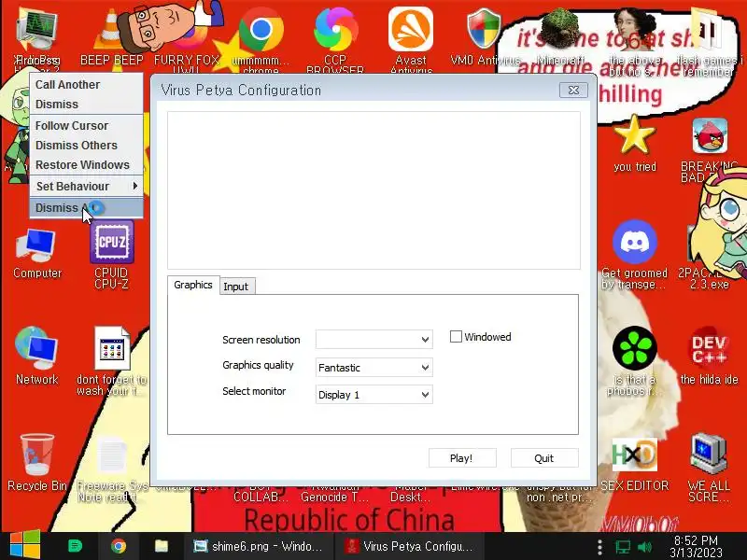
Task: Click the Quit button
Action: (544, 458)
